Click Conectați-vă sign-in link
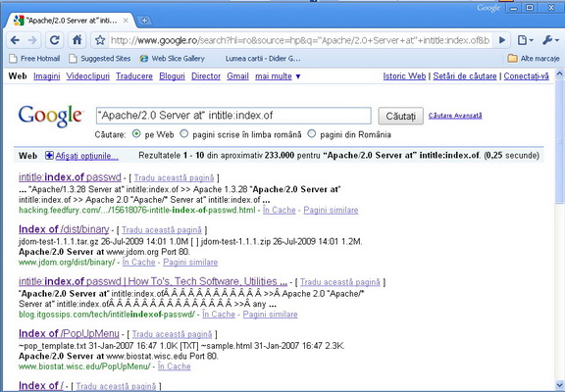565x392 pixels. point(526,76)
